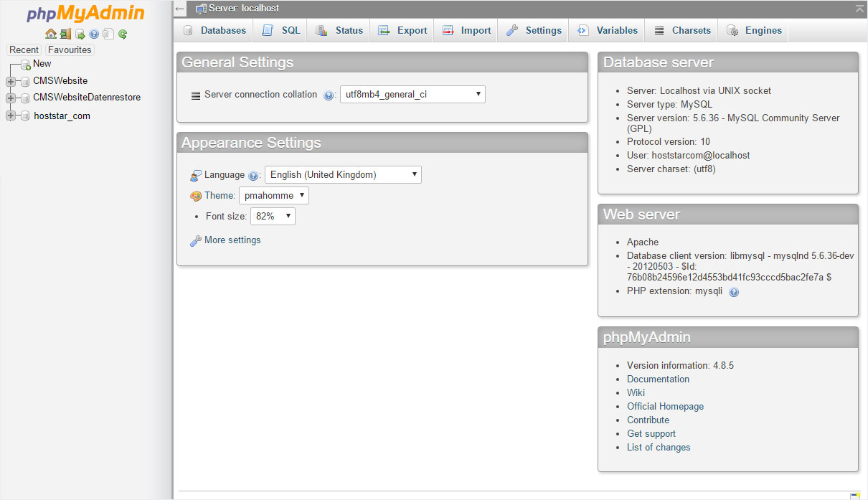Image resolution: width=868 pixels, height=500 pixels.
Task: Select the hoststar_com database name
Action: click(62, 115)
